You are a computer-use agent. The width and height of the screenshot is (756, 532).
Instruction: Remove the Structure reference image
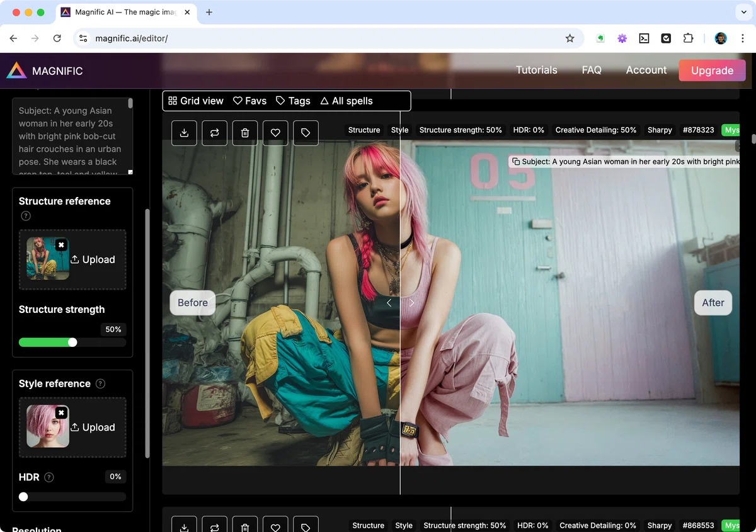61,245
